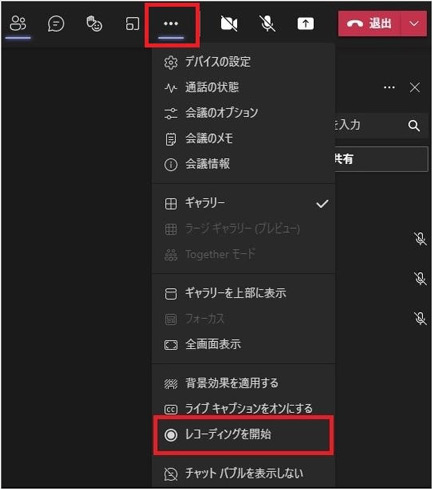Open the share content tray
This screenshot has width=432, height=489.
[x=305, y=24]
